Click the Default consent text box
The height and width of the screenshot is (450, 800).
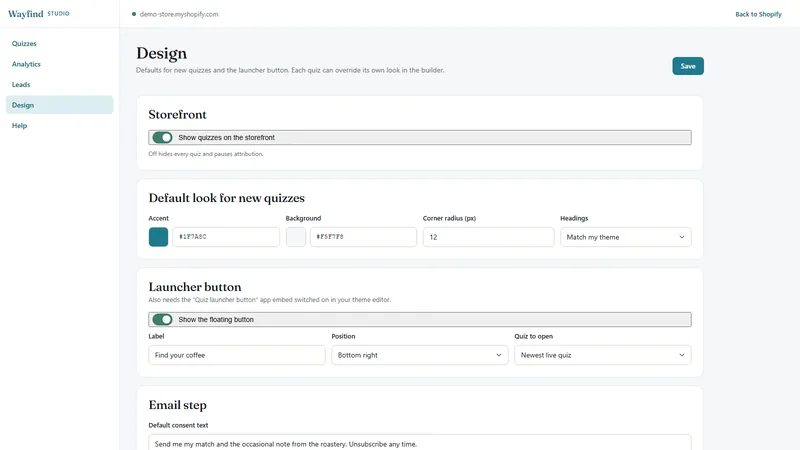point(420,442)
